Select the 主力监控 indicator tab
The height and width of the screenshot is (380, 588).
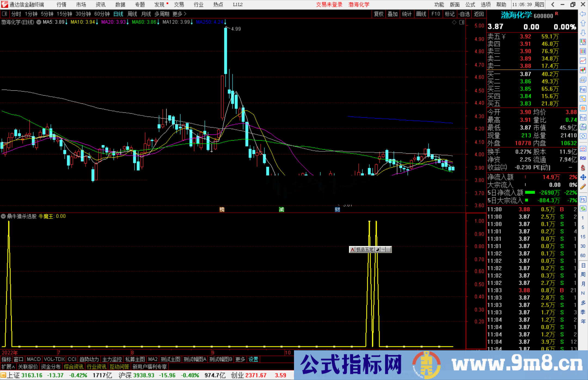112,359
